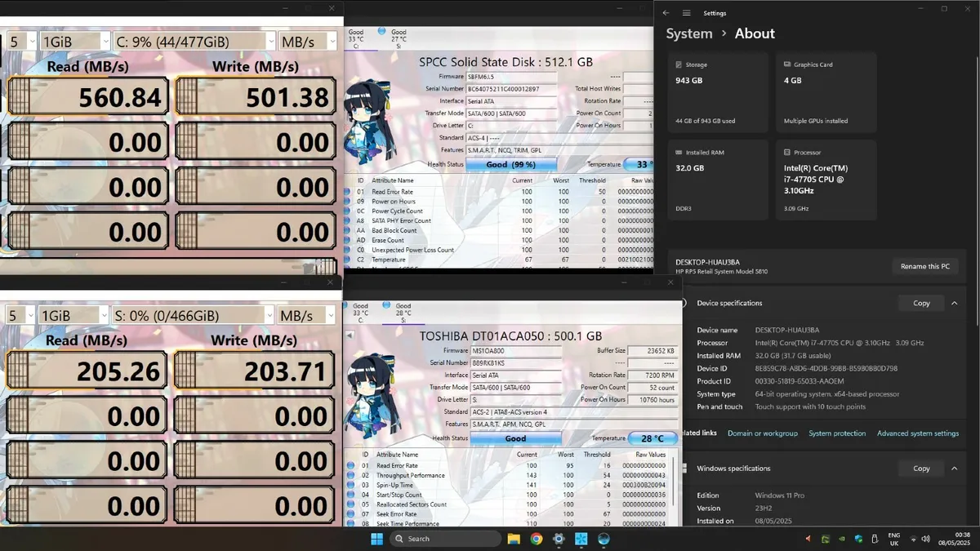
Task: Click the 28 °C temperature button
Action: (652, 438)
